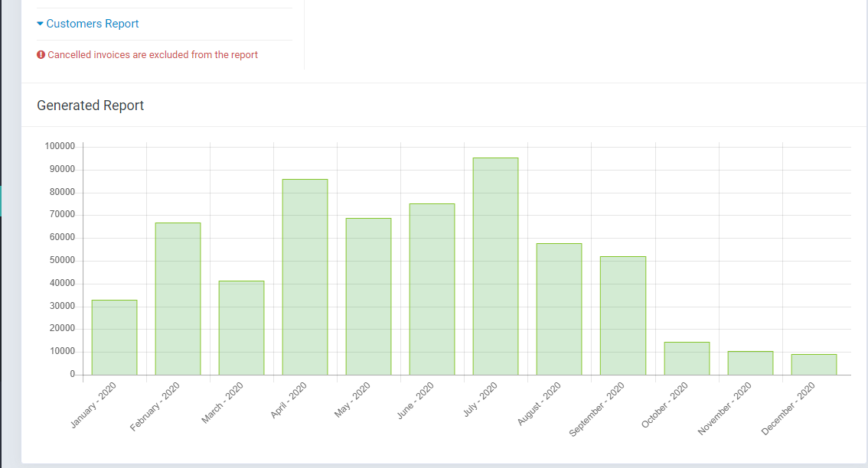Click the March - 2020 bar
868x468 pixels.
pyautogui.click(x=241, y=328)
